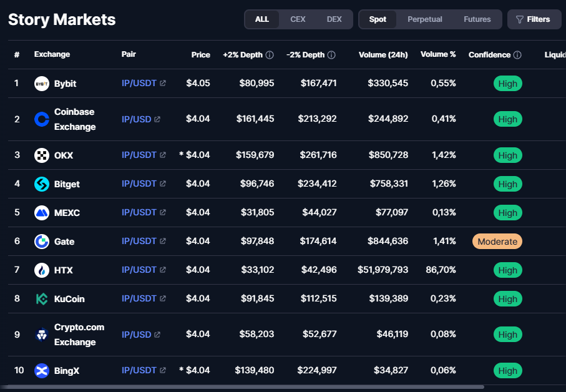Click HTX volume share 86,70%
Image resolution: width=566 pixels, height=392 pixels.
441,270
